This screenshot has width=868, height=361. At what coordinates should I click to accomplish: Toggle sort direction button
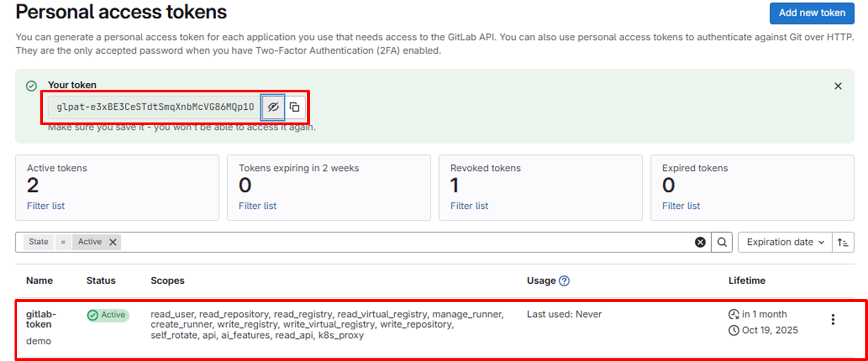tap(843, 242)
